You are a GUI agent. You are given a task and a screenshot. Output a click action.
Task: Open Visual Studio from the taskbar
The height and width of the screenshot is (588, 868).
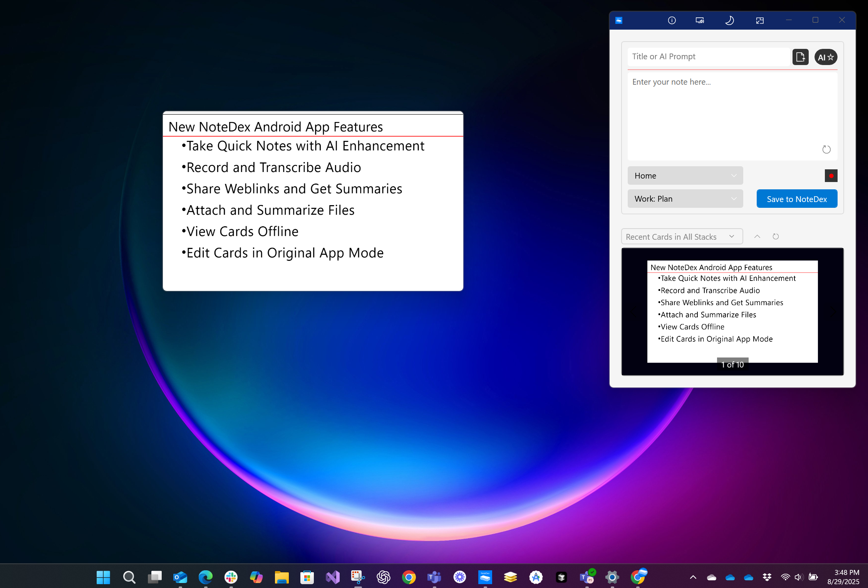[332, 577]
